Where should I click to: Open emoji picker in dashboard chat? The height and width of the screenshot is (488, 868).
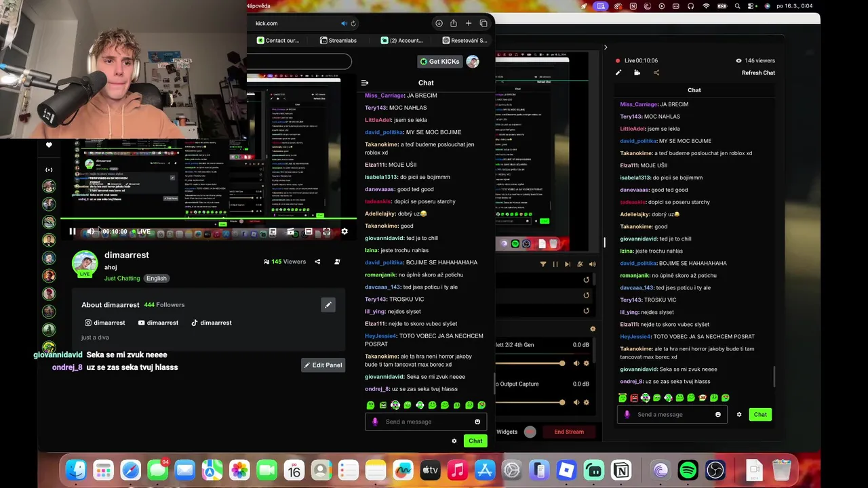coord(718,415)
